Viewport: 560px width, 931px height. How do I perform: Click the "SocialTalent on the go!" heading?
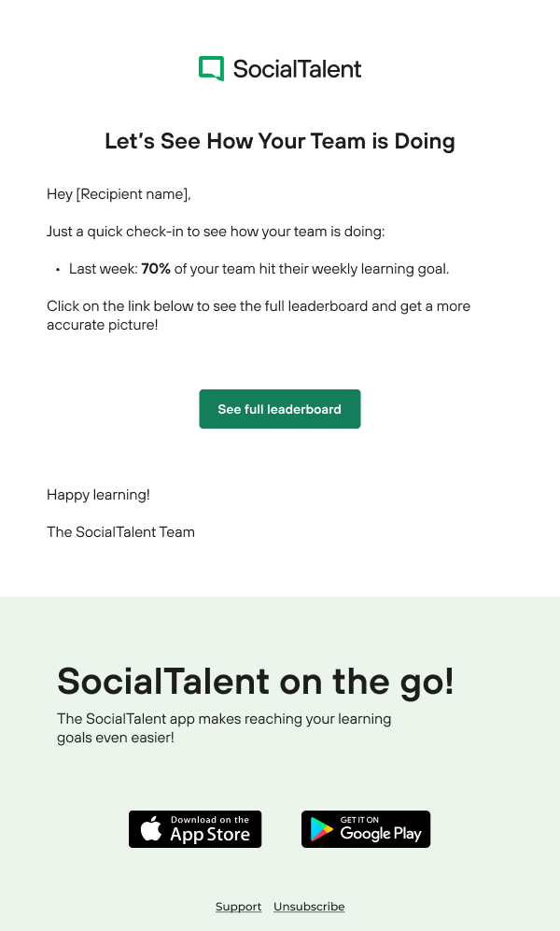coord(255,681)
